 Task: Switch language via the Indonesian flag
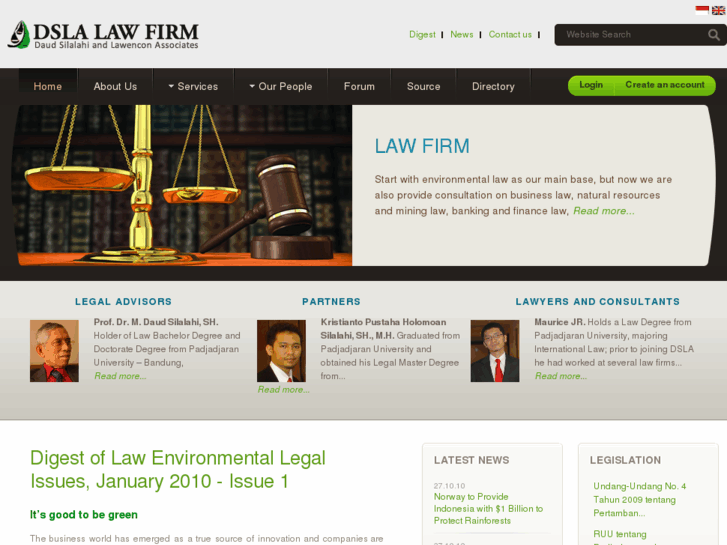pos(702,10)
